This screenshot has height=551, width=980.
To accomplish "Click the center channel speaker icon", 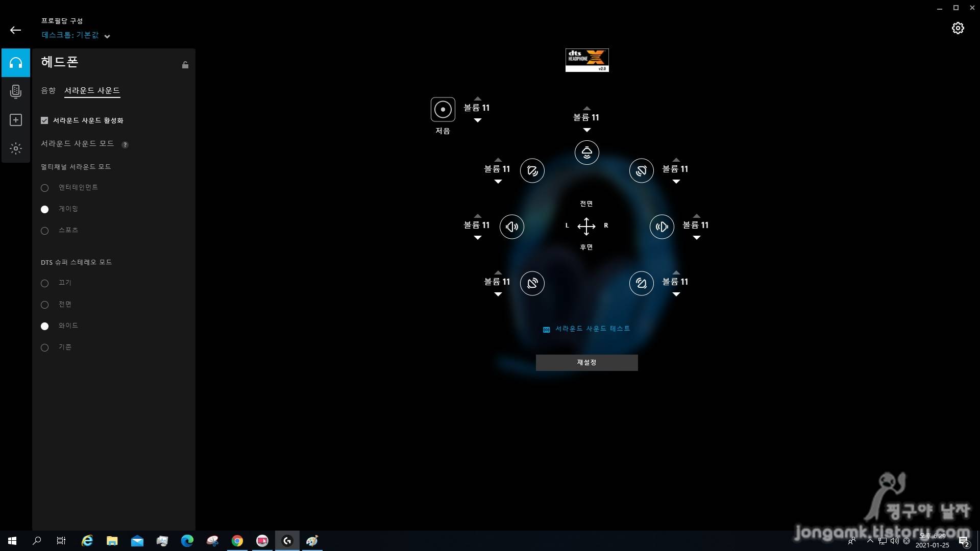I will tap(586, 153).
